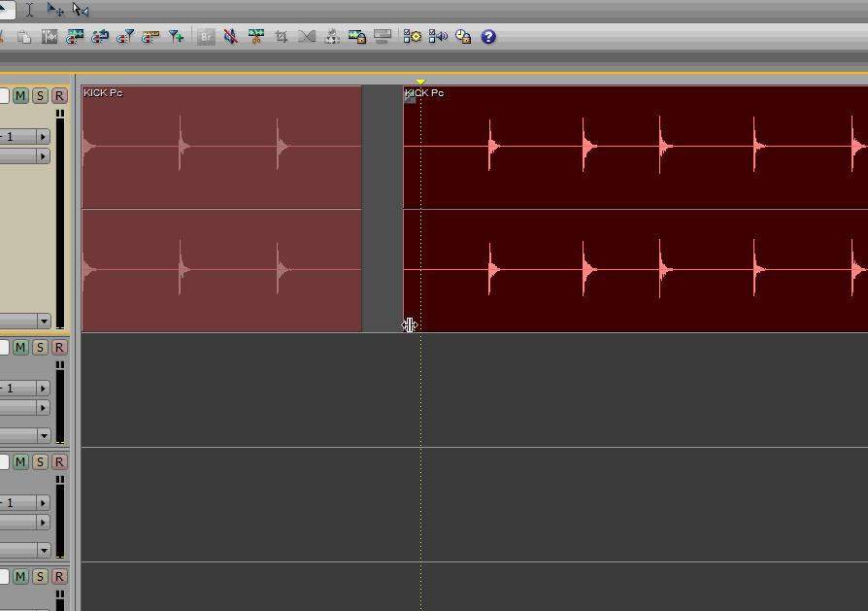The image size is (868, 611).
Task: Arm second track for record with R
Action: (59, 348)
